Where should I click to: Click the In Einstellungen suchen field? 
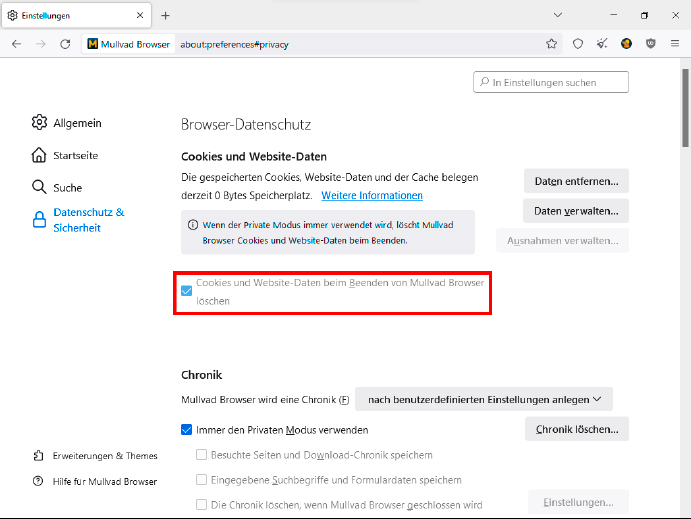click(x=551, y=82)
